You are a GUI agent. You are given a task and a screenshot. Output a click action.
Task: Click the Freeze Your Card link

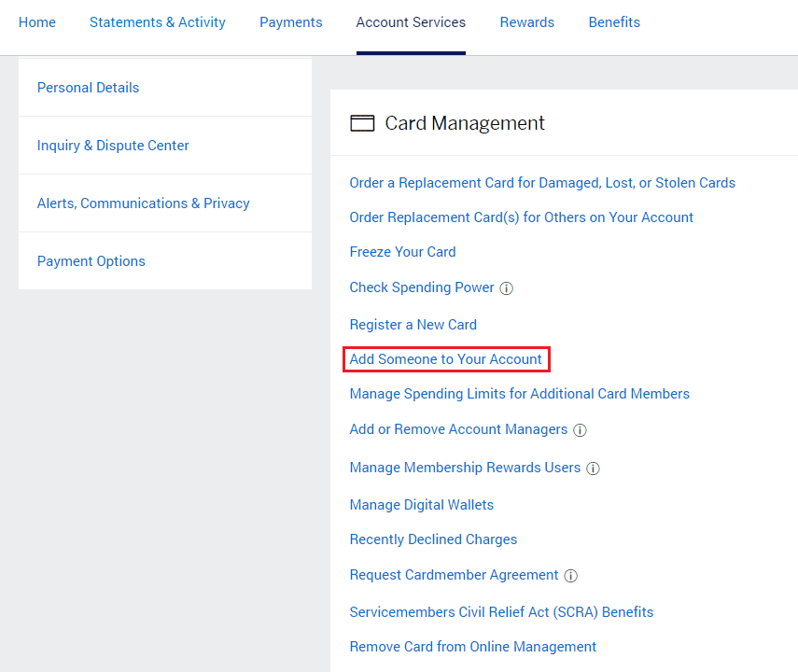(402, 252)
